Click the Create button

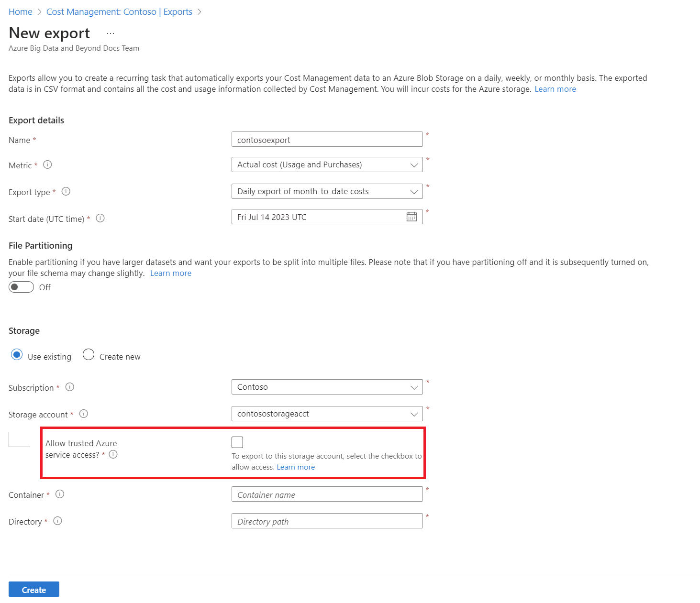pos(34,590)
